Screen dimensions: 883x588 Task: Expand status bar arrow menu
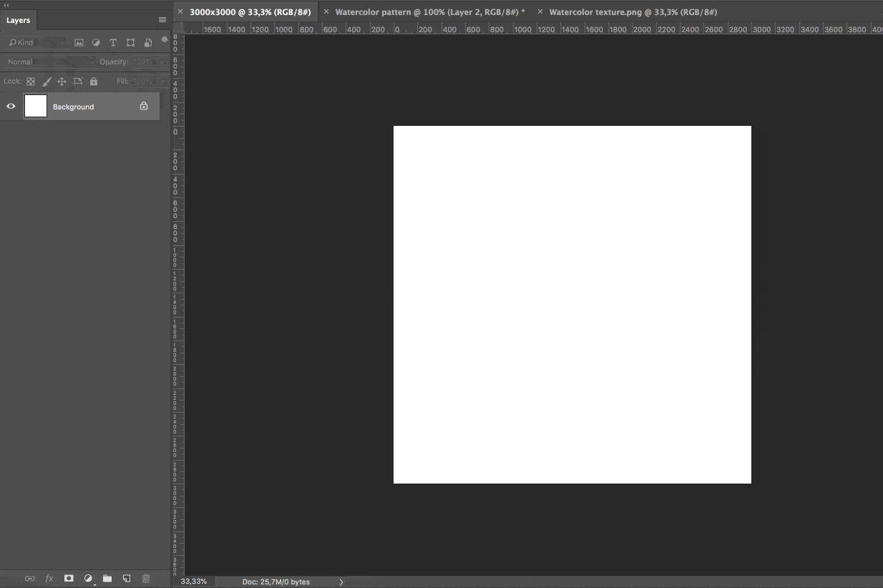(341, 582)
